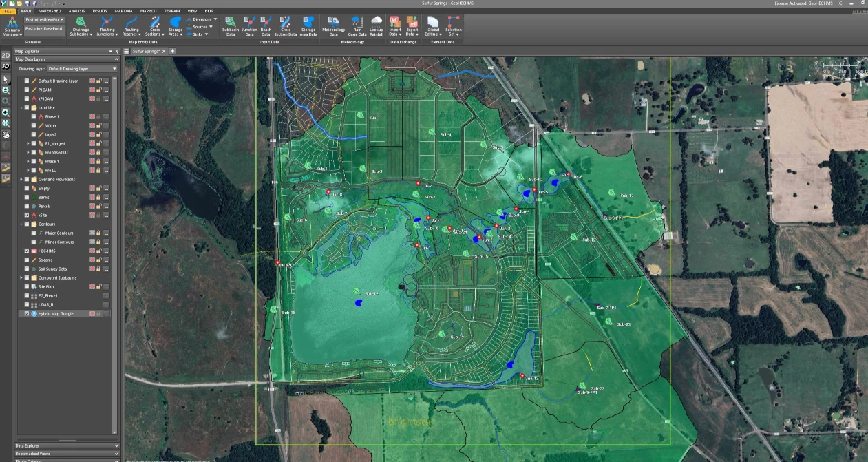Switch to 3D view mode
The height and width of the screenshot is (462, 868).
[6, 65]
